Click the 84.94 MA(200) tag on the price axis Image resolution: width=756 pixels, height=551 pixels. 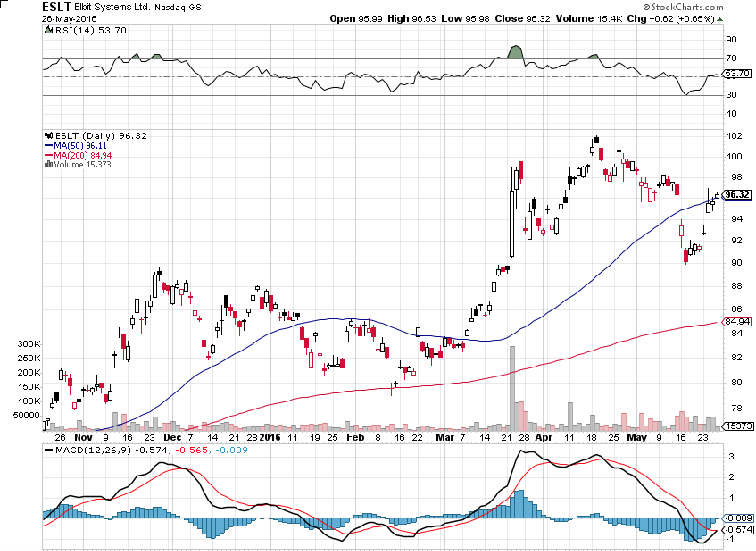point(737,321)
